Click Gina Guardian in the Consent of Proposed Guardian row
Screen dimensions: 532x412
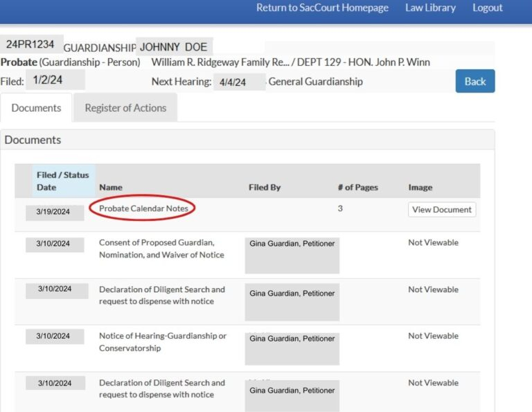(292, 244)
